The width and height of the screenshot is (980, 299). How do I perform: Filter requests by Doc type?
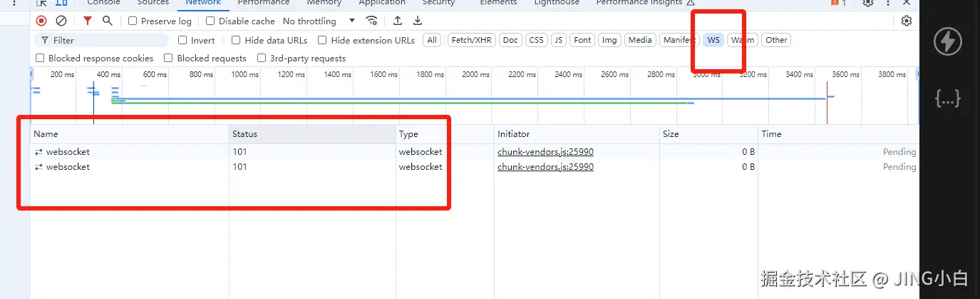tap(510, 40)
